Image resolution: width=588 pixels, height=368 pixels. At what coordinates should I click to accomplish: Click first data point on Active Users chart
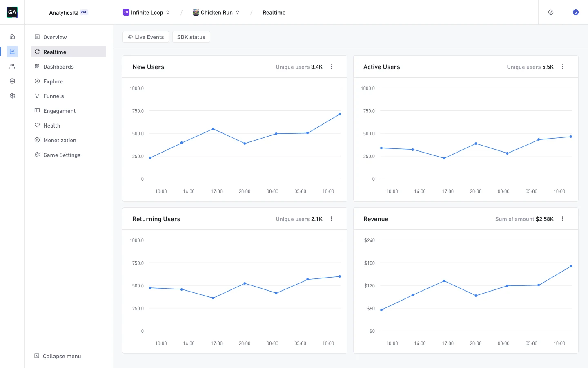[x=381, y=148]
